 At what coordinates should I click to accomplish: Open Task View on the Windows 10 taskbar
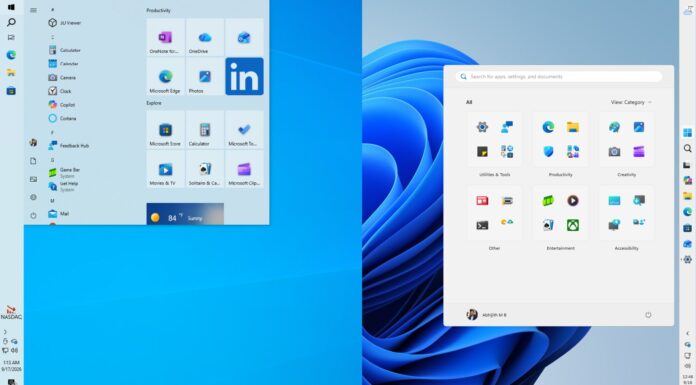tap(12, 37)
